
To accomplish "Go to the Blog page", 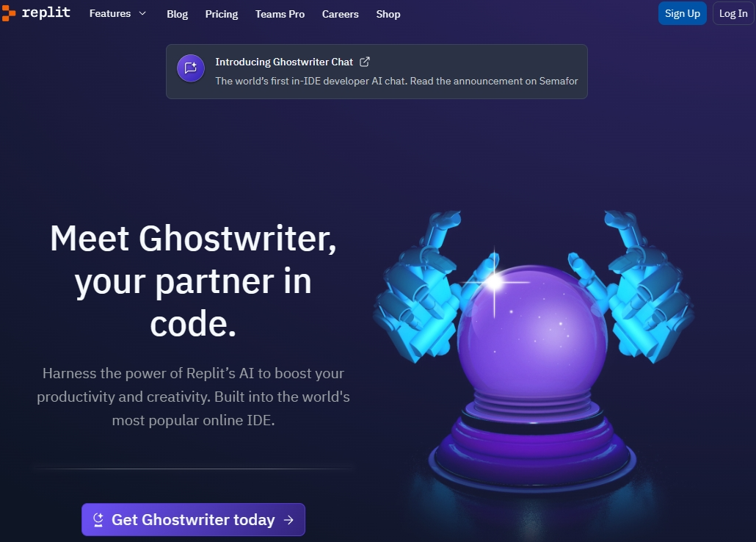I will (178, 14).
